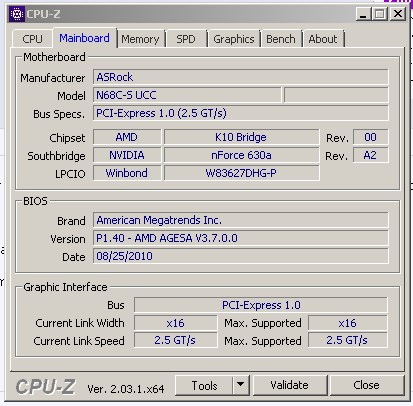Click the Manufacturer label
The image size is (413, 406).
53,78
